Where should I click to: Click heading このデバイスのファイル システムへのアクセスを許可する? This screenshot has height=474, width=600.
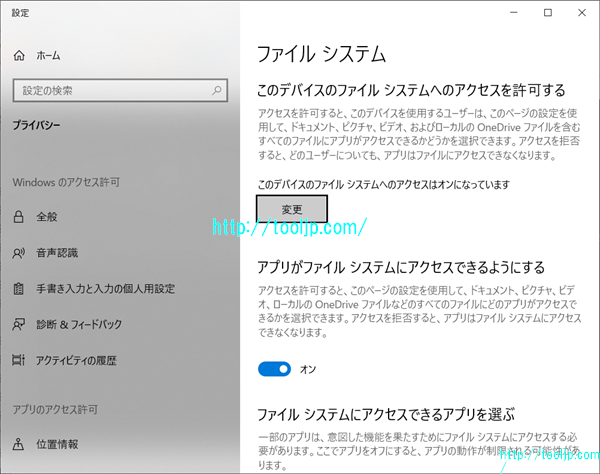click(x=411, y=90)
